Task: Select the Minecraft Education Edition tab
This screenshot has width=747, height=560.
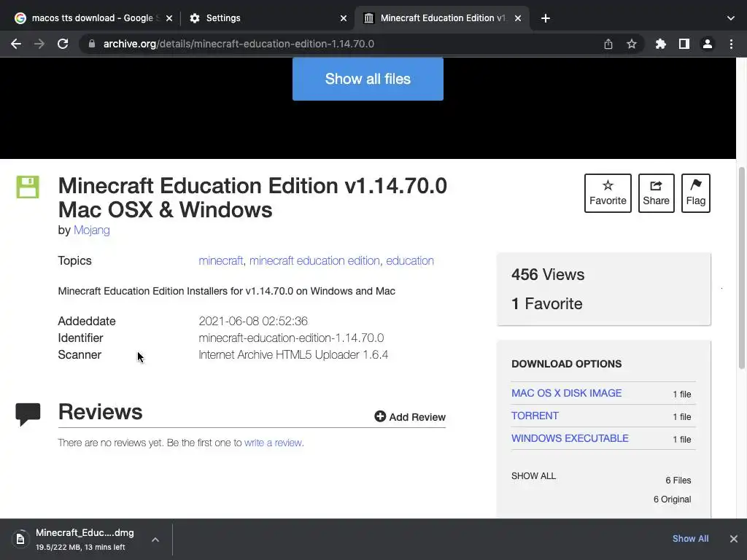Action: click(x=442, y=18)
